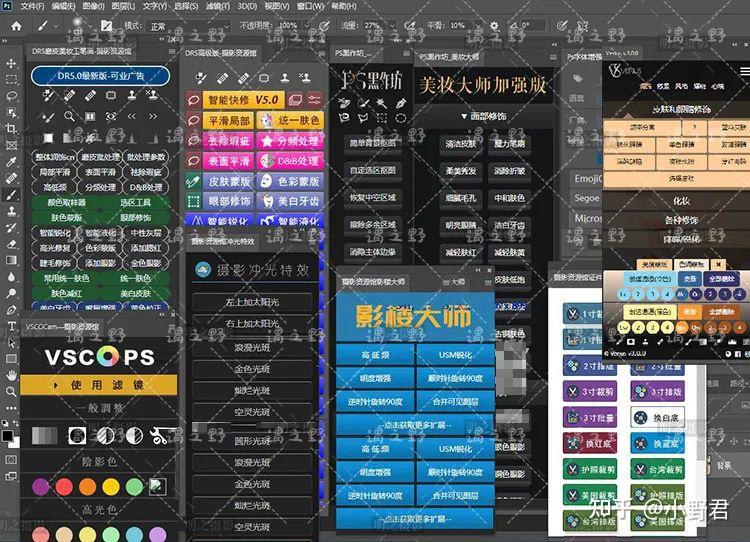Select the Lasso tool
Viewport: 750px width, 542px height.
(x=11, y=96)
